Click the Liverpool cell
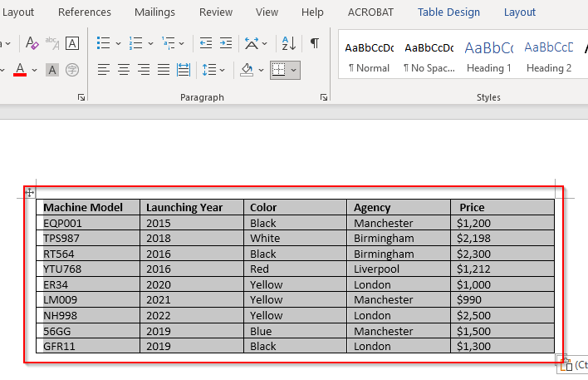Viewport: 588px width, 380px height. coord(399,269)
